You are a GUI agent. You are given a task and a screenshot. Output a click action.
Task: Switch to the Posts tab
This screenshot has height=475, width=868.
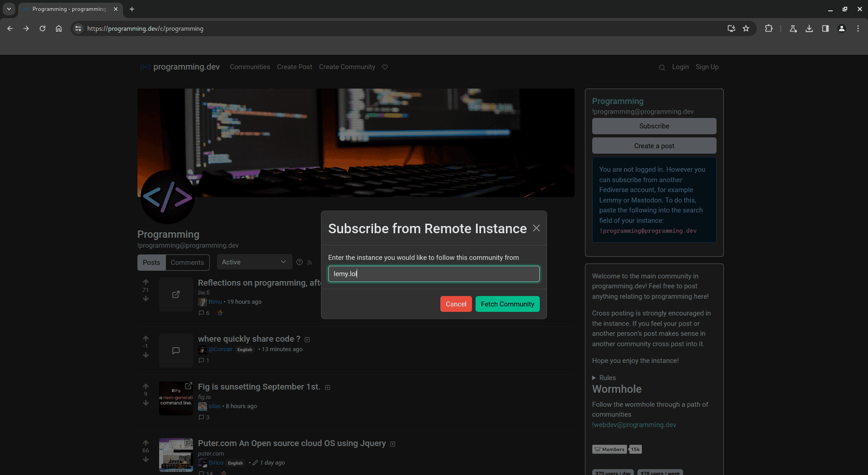tap(151, 263)
